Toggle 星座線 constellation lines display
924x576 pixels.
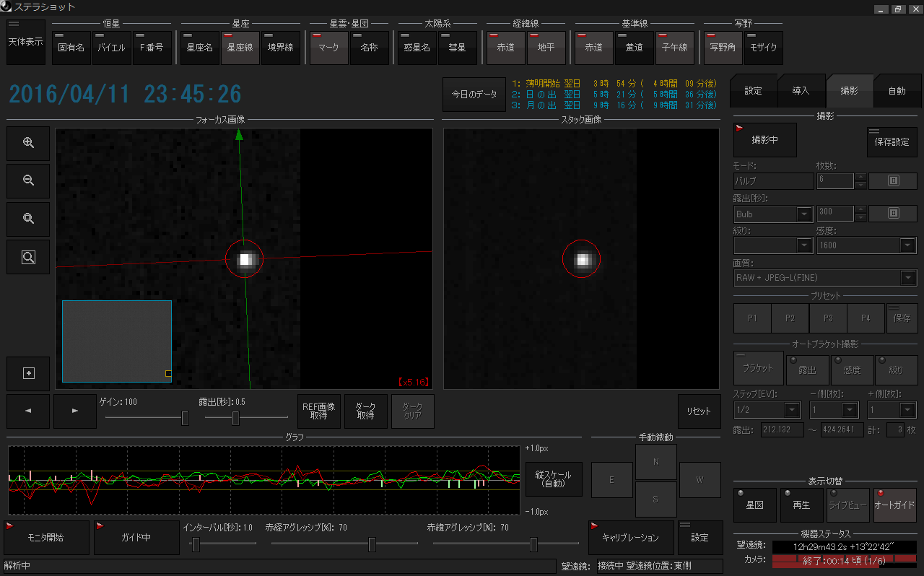[240, 48]
